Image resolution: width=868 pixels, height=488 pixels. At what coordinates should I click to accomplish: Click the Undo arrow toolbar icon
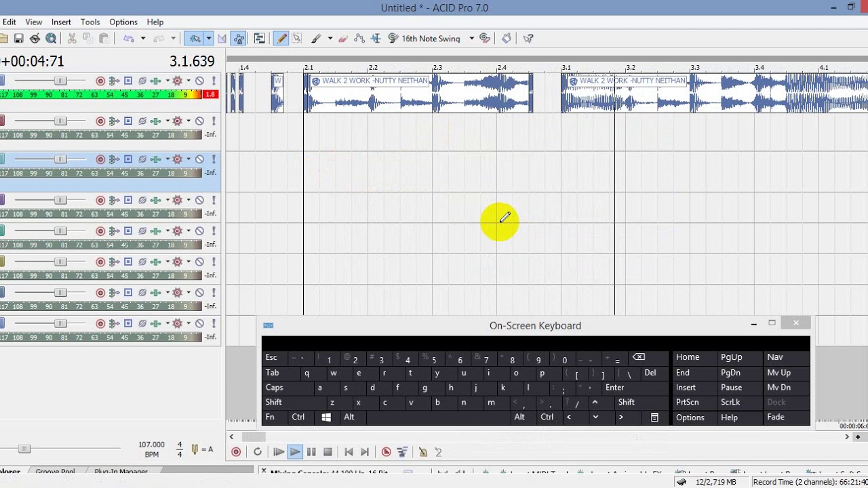[x=129, y=39]
